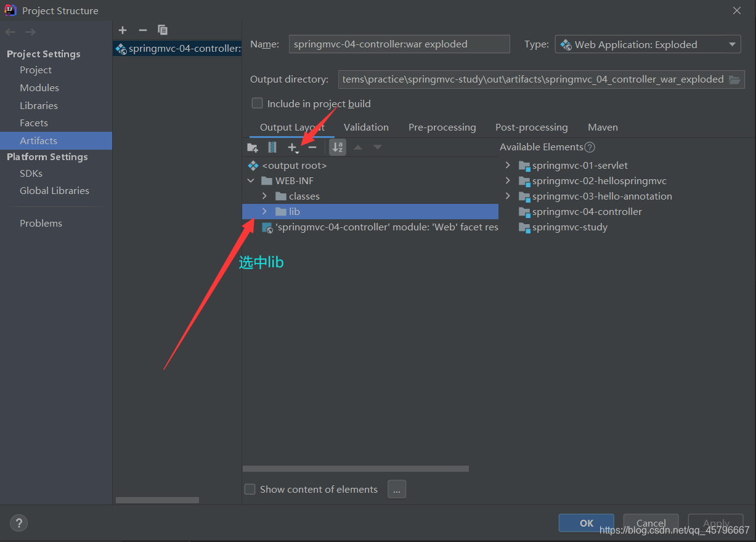Move the selected element up

click(x=358, y=147)
